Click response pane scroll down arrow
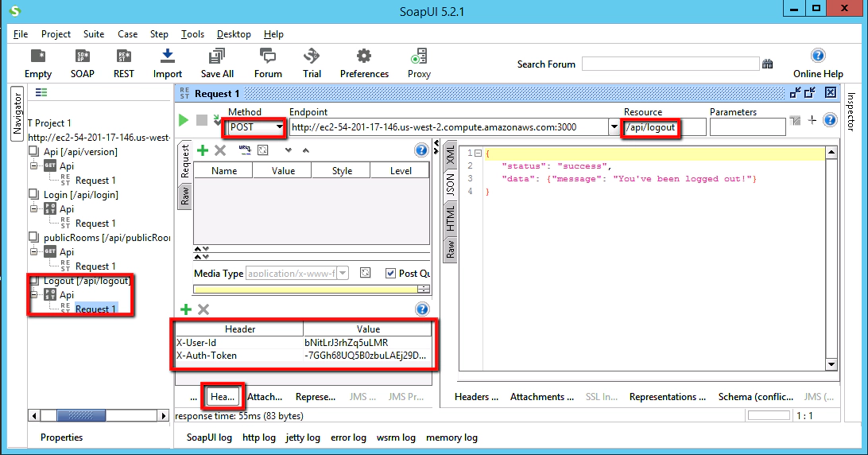The width and height of the screenshot is (868, 455). click(831, 364)
